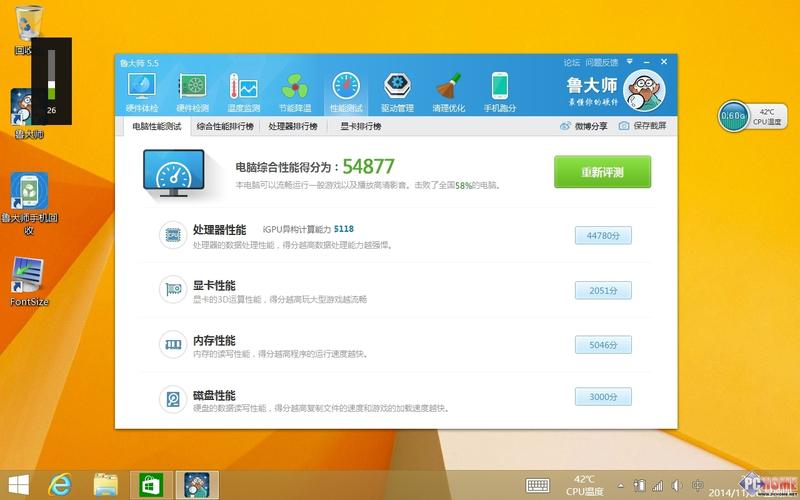Click the overall score 54877
The width and height of the screenshot is (800, 500).
point(368,166)
